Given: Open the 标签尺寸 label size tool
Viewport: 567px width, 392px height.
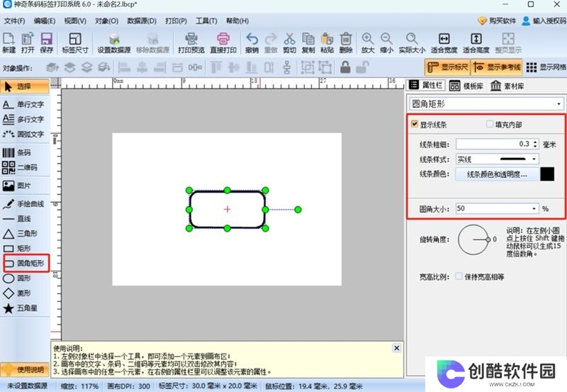Looking at the screenshot, I should tap(75, 43).
